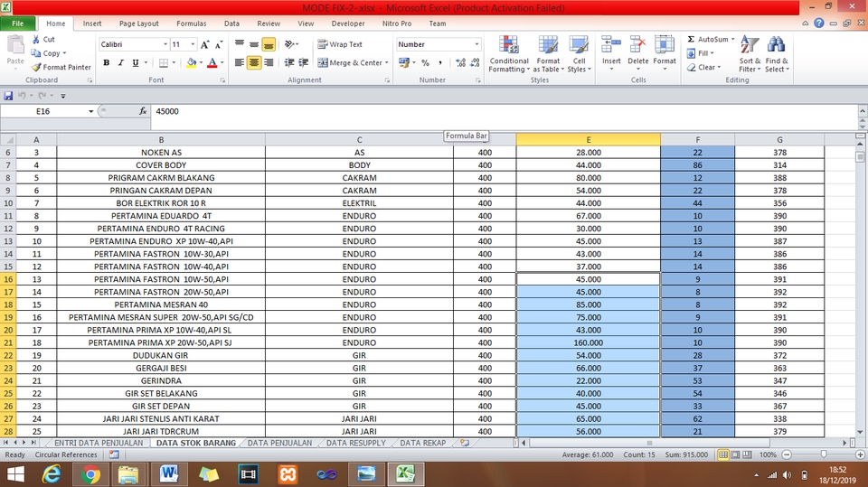Expand Merge & Center dropdown arrow
This screenshot has height=487, width=868.
(386, 62)
